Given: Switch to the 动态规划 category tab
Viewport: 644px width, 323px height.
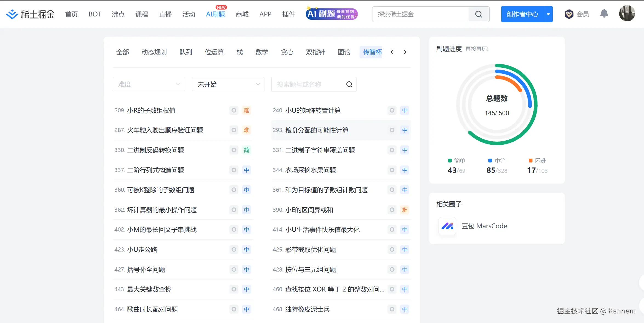Looking at the screenshot, I should click(154, 52).
